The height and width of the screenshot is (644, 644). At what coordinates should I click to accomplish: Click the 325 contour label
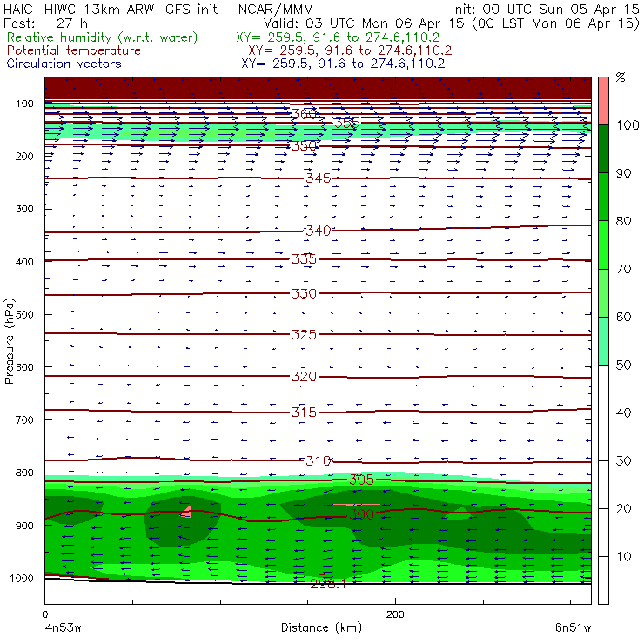[304, 334]
